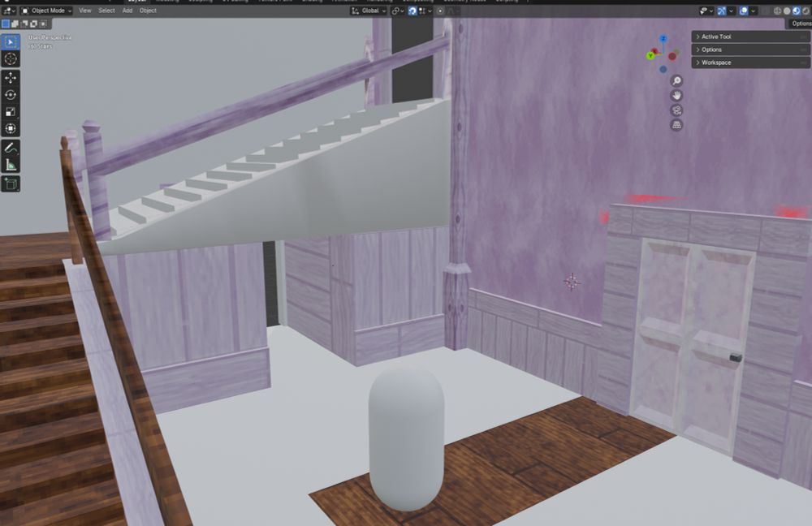Select the Move tool
Viewport: 812px width, 526px height.
(x=11, y=78)
